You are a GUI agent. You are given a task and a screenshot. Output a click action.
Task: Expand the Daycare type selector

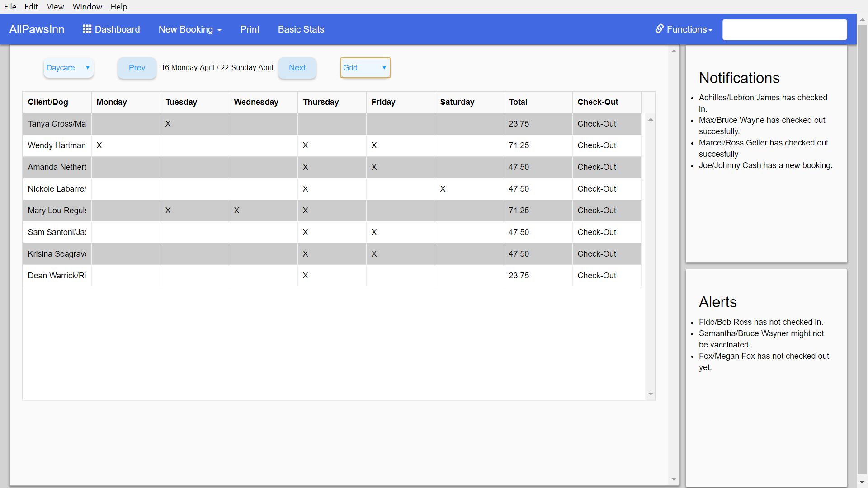[68, 68]
